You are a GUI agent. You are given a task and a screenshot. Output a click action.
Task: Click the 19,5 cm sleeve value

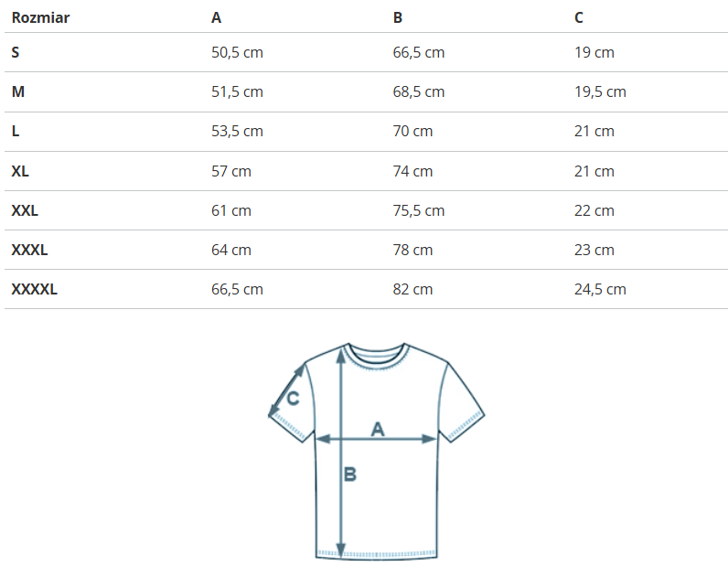[600, 92]
